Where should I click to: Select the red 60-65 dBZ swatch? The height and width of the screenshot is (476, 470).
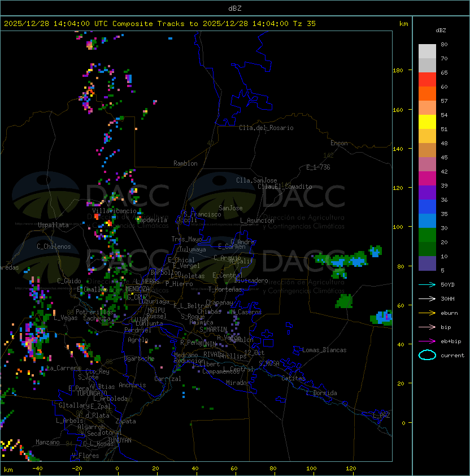427,80
